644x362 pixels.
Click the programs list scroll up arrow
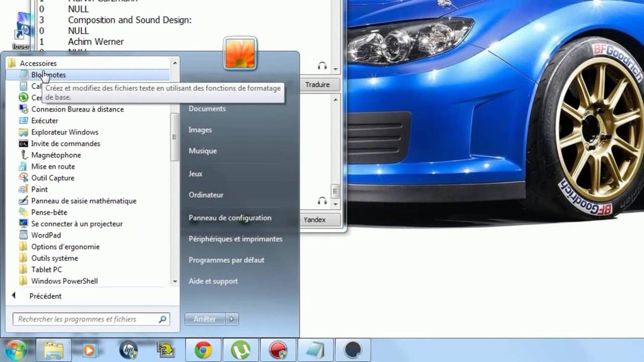point(175,63)
